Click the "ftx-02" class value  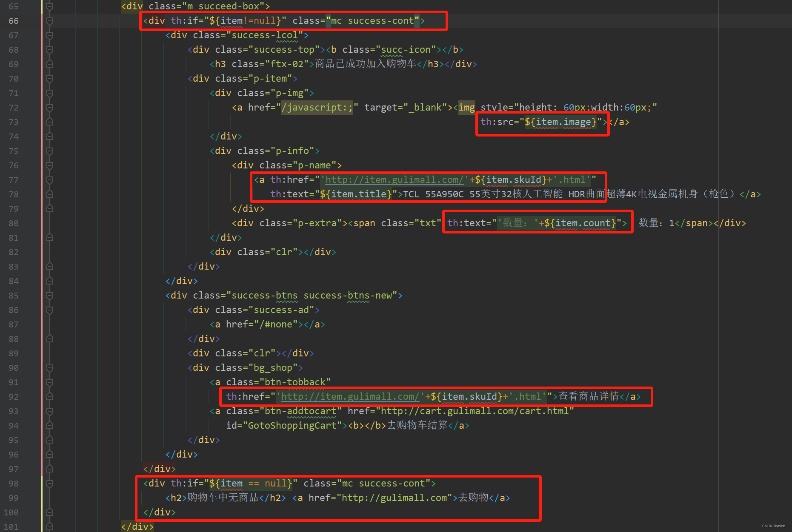tap(287, 64)
